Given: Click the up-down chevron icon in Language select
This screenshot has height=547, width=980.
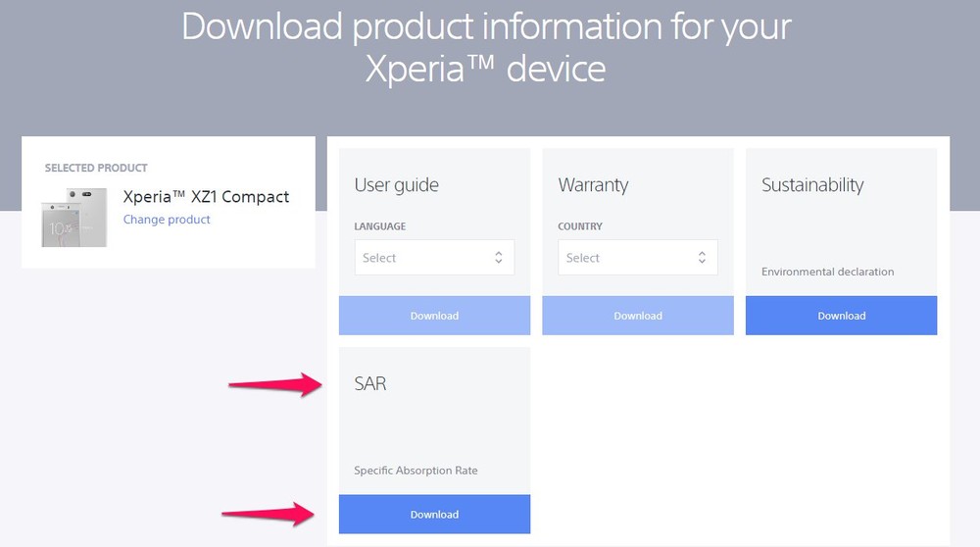Looking at the screenshot, I should click(x=498, y=258).
